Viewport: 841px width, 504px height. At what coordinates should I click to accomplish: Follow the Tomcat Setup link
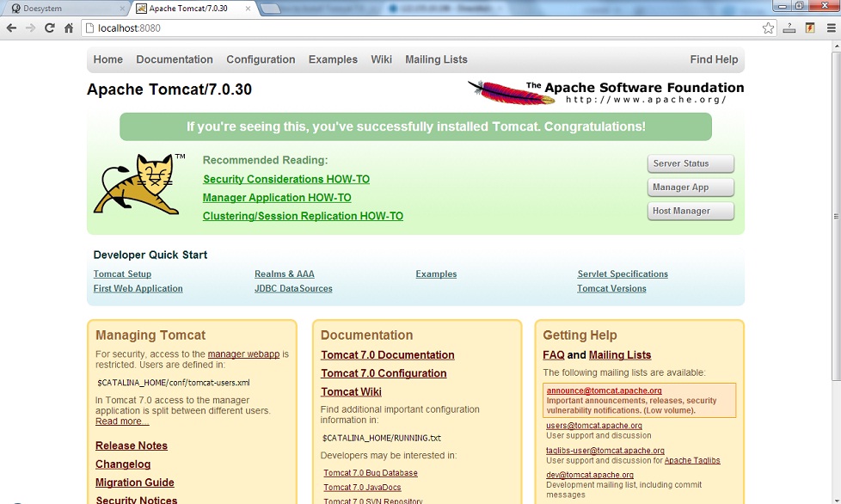point(122,274)
